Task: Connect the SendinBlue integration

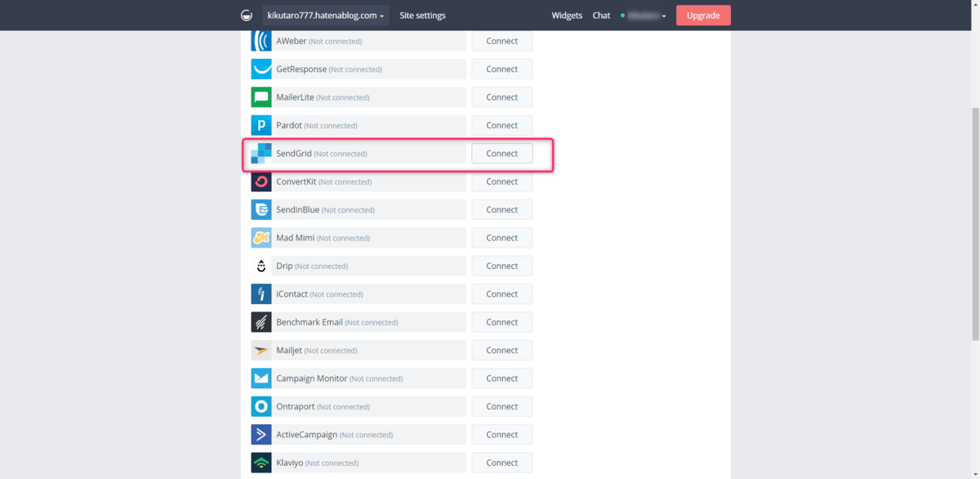Action: [x=502, y=209]
